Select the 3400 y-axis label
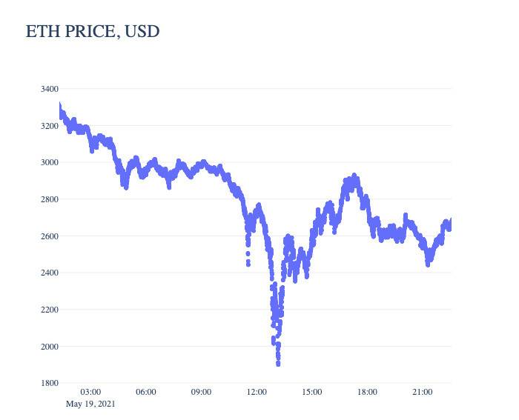 click(50, 89)
